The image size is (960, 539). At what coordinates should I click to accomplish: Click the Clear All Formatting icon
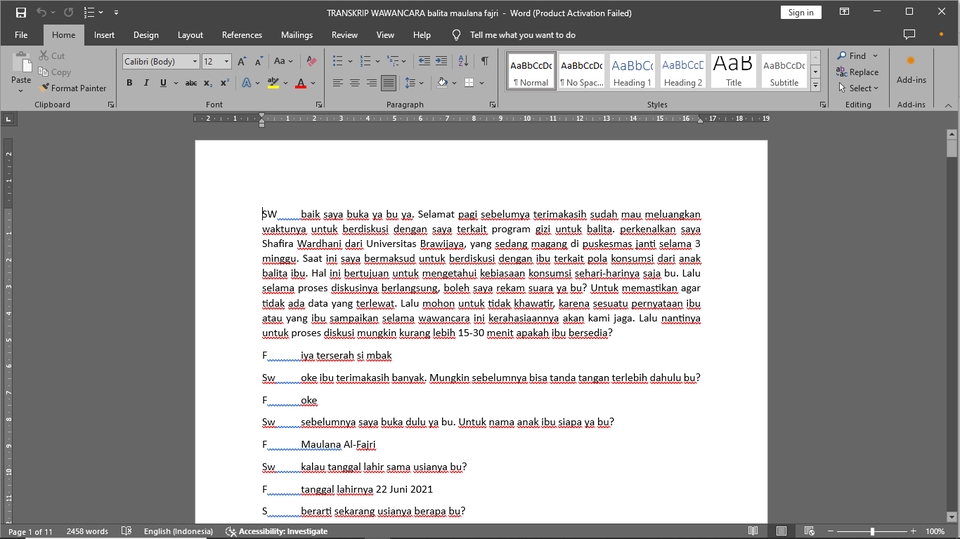(311, 61)
